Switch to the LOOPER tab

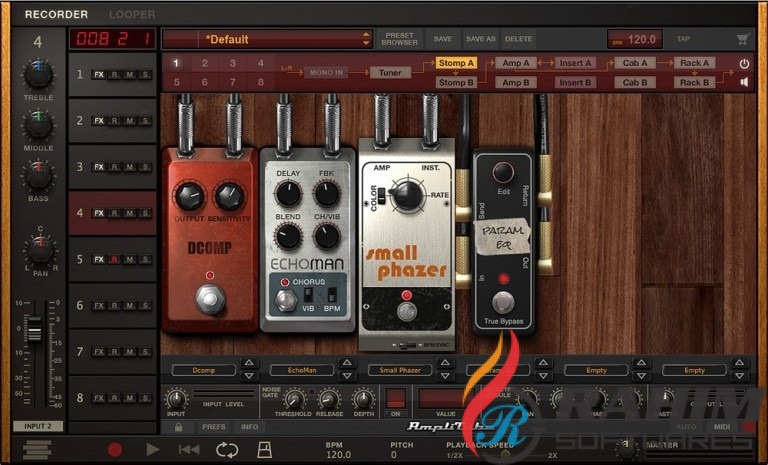[132, 15]
